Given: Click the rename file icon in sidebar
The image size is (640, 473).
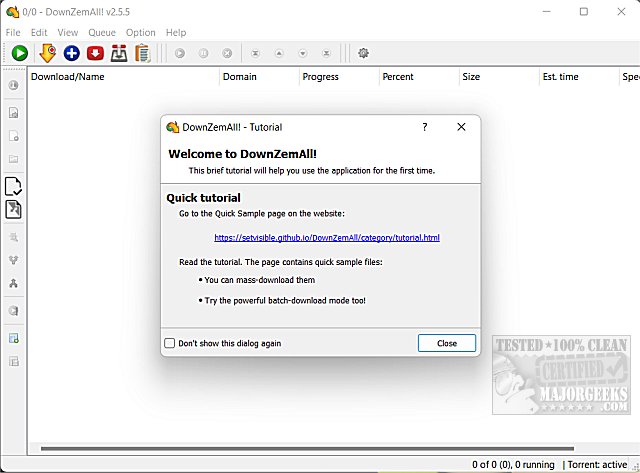Looking at the screenshot, I should pos(13,136).
